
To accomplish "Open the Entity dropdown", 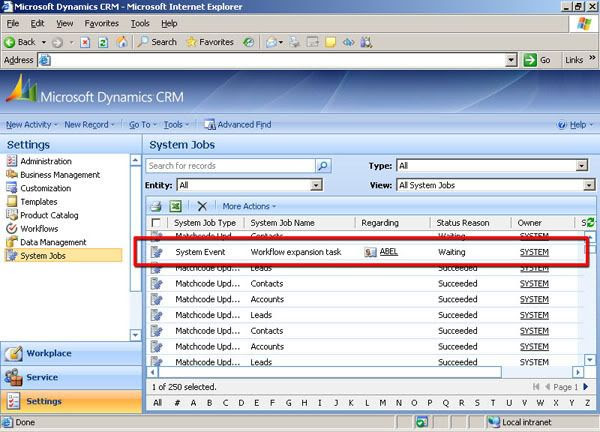I will [316, 185].
